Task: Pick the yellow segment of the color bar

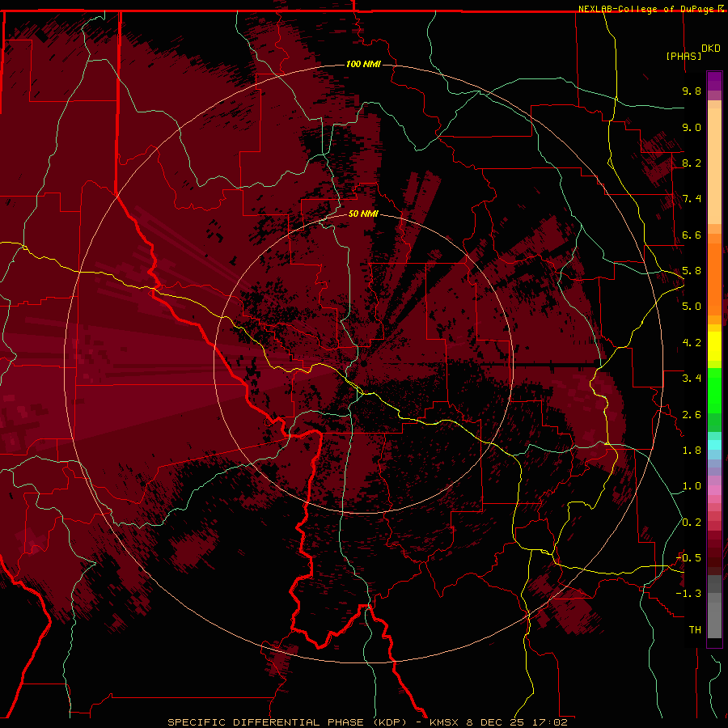Action: pyautogui.click(x=714, y=346)
